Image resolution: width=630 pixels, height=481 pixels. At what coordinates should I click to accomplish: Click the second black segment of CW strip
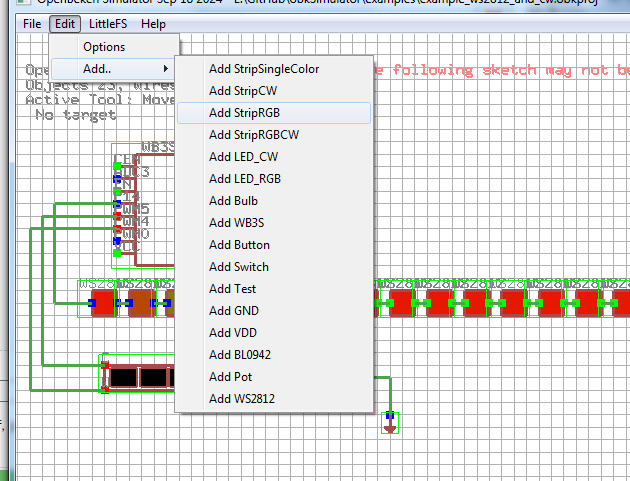153,378
